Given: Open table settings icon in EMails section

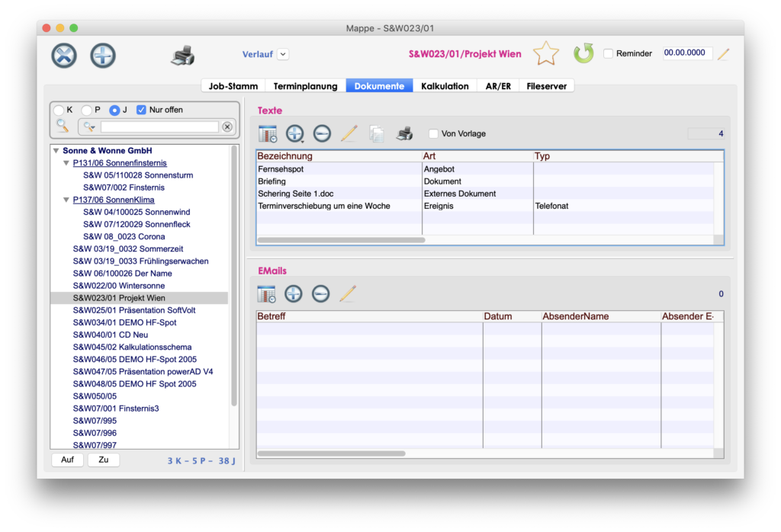Looking at the screenshot, I should coord(266,293).
